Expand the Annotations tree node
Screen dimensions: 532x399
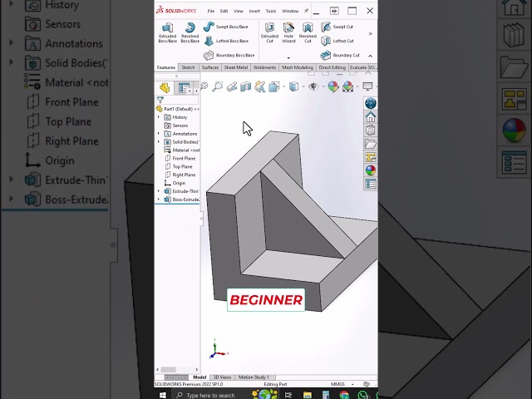159,134
